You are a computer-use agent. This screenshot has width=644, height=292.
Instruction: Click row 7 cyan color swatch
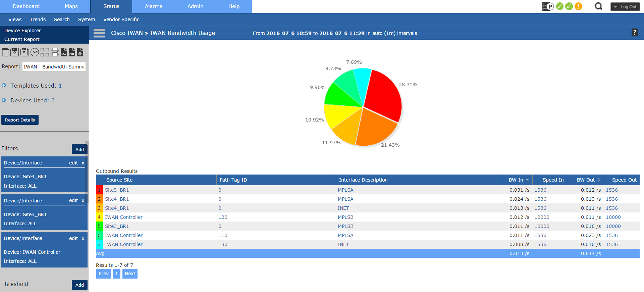click(99, 244)
